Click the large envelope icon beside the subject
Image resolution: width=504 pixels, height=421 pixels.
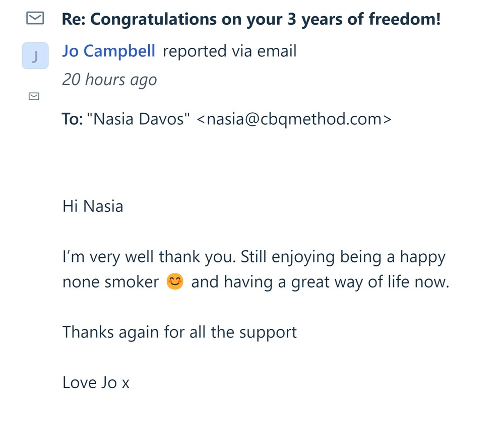point(34,19)
